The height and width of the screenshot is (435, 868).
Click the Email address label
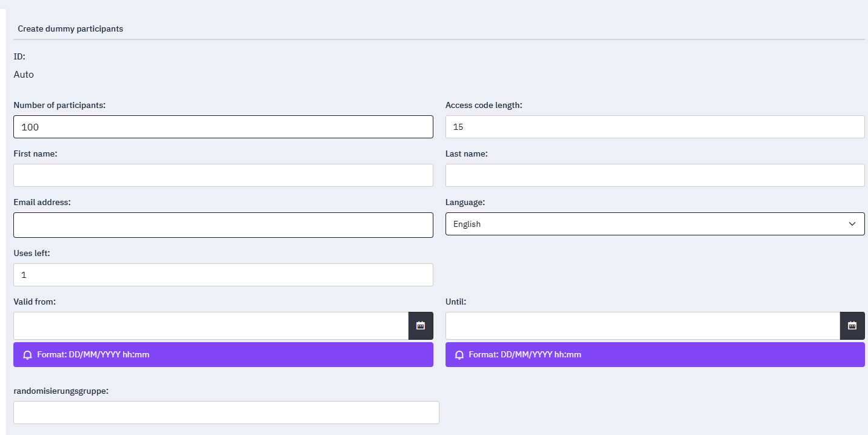(x=42, y=202)
